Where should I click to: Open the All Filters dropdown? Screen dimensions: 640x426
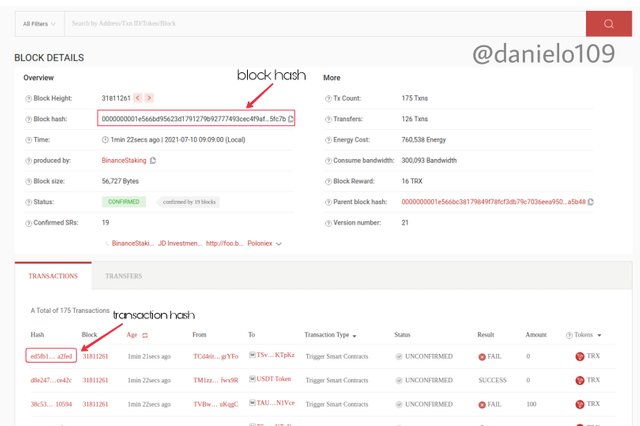39,24
